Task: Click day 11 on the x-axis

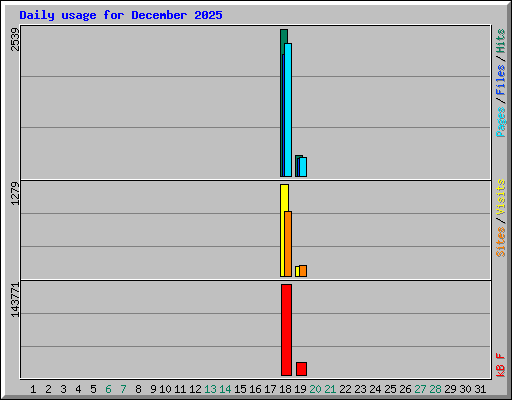Action: pos(180,389)
